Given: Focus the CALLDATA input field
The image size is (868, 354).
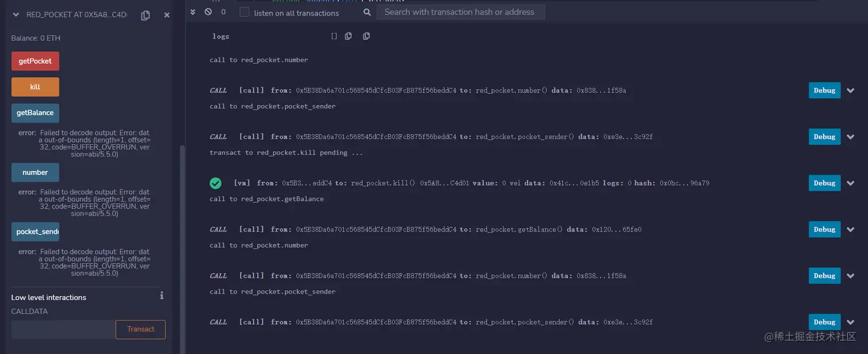Looking at the screenshot, I should (63, 329).
